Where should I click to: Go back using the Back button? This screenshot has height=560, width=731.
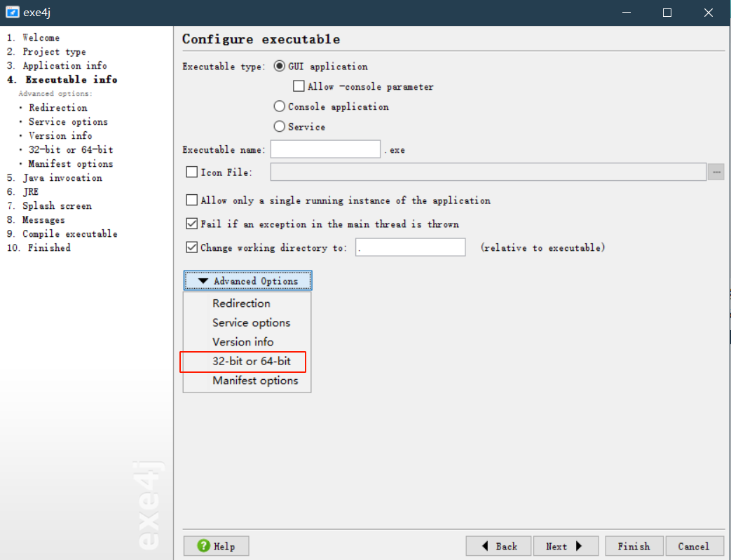pyautogui.click(x=498, y=546)
